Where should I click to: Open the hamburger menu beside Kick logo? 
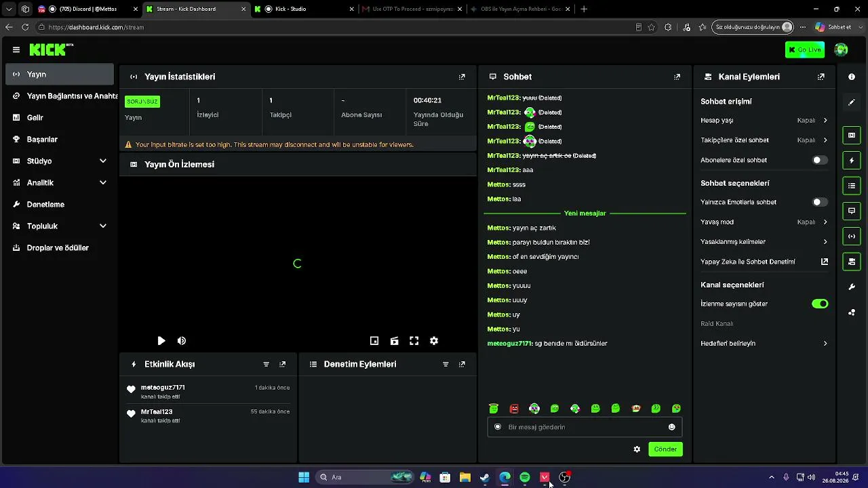16,49
